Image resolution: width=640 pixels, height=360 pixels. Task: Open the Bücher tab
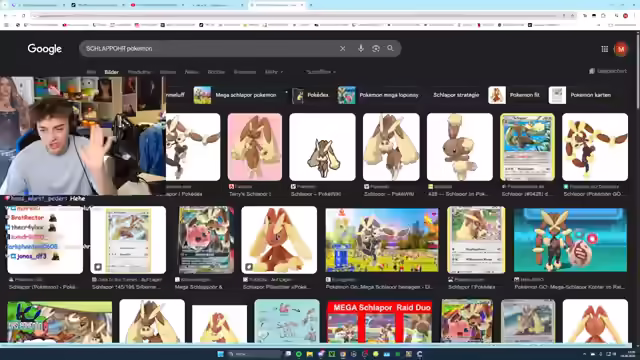pyautogui.click(x=216, y=72)
